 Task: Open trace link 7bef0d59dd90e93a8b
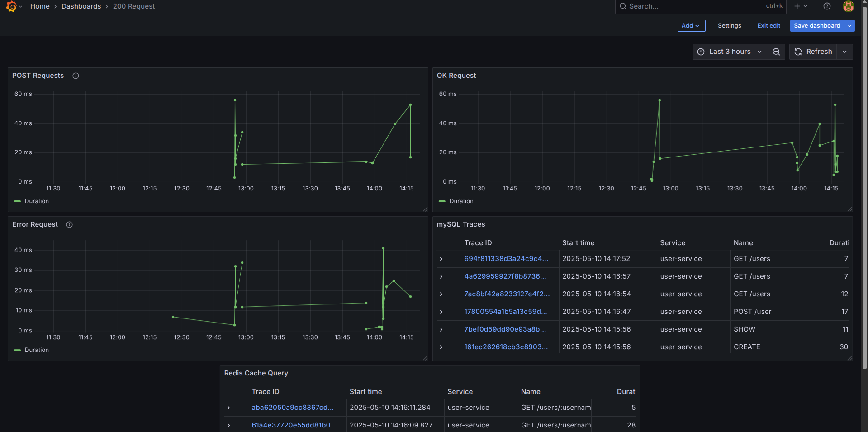point(505,329)
